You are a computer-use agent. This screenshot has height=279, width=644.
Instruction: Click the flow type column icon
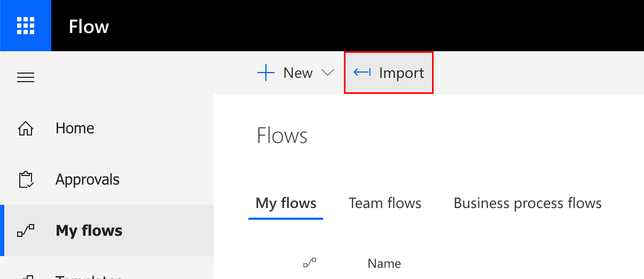click(x=310, y=262)
